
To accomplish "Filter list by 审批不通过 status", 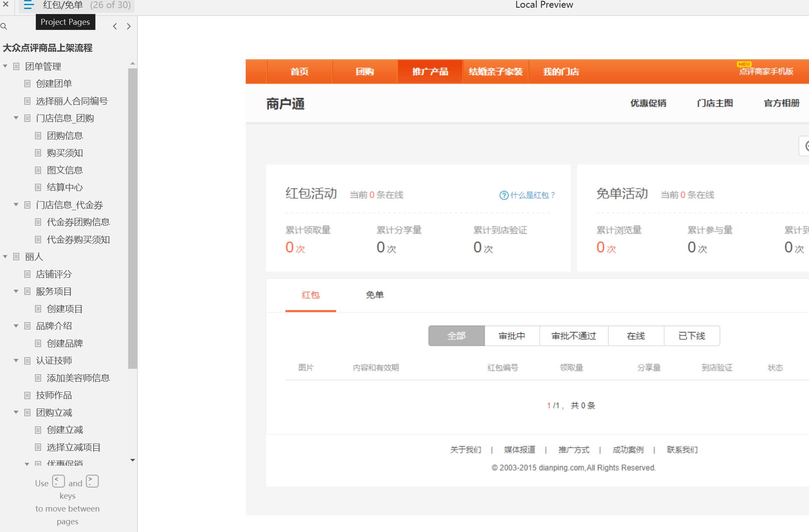I will pyautogui.click(x=574, y=336).
